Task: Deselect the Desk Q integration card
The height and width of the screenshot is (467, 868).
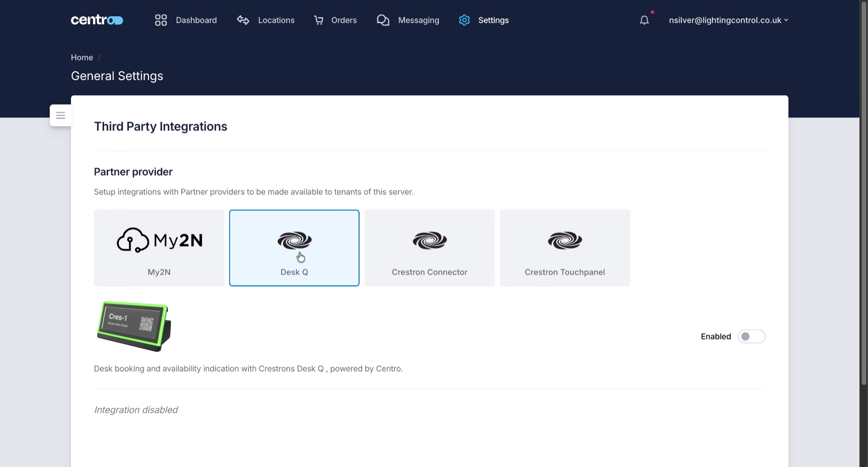Action: click(294, 248)
